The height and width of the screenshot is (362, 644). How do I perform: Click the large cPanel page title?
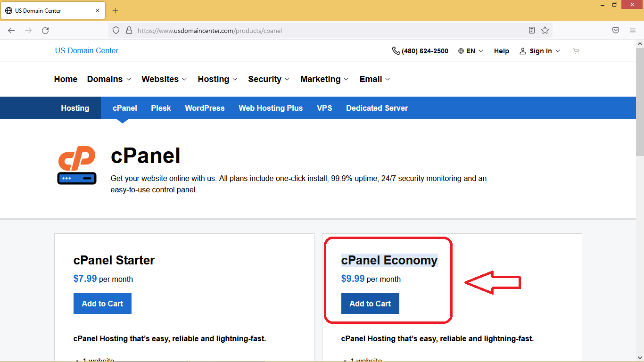tap(145, 156)
